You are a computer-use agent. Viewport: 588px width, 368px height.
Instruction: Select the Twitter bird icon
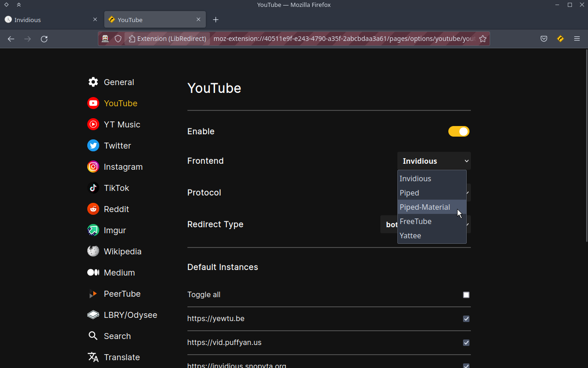click(x=93, y=145)
